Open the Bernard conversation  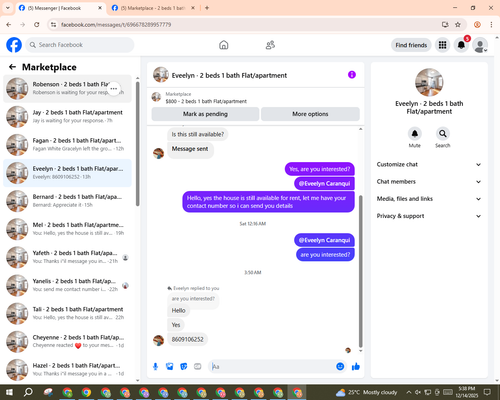point(67,201)
